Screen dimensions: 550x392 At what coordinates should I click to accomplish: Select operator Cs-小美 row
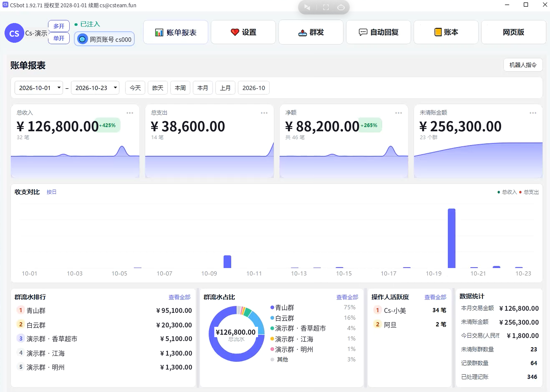[409, 310]
